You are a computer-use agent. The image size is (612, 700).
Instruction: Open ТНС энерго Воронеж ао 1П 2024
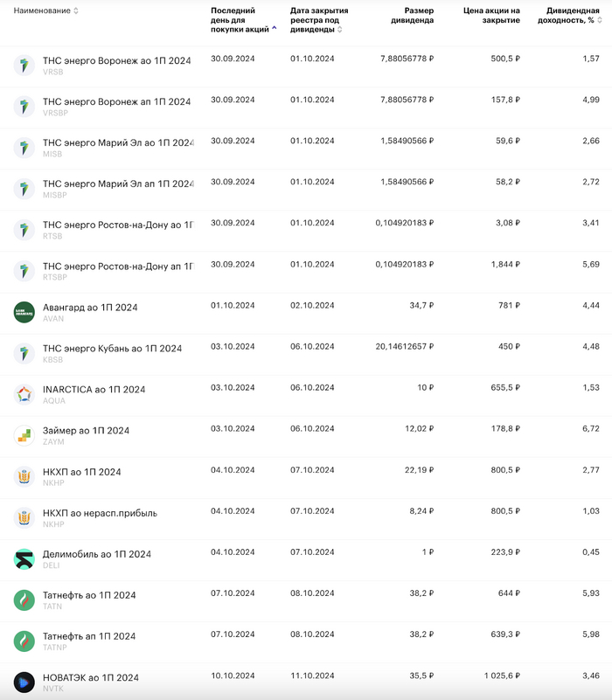(116, 60)
